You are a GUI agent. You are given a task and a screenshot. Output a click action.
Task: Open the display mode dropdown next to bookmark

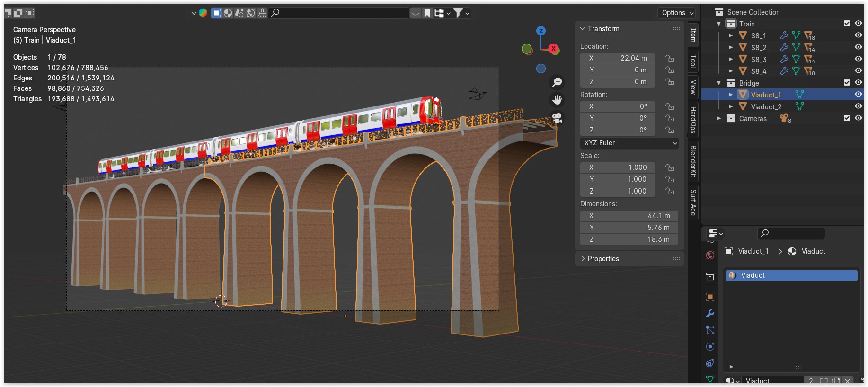coord(443,13)
